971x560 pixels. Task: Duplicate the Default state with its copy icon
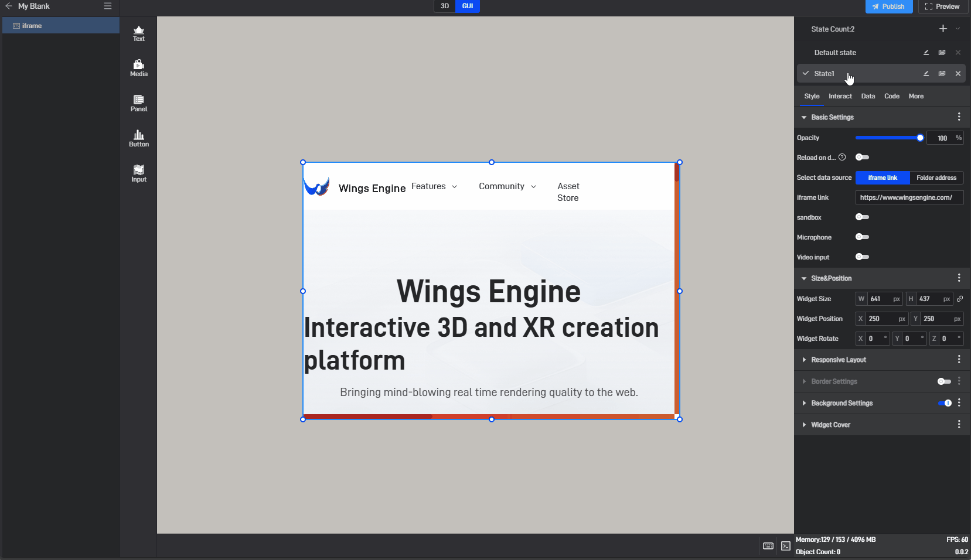(942, 53)
